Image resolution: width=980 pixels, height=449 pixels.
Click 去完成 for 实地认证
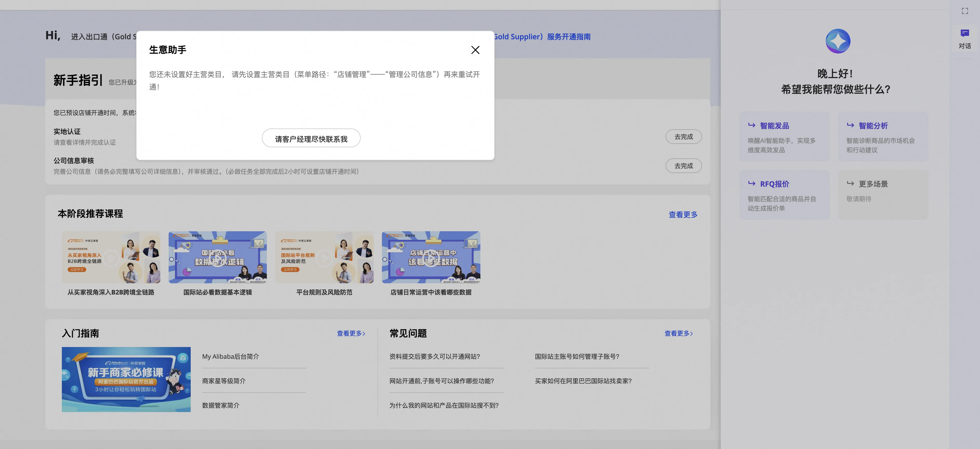[x=683, y=137]
